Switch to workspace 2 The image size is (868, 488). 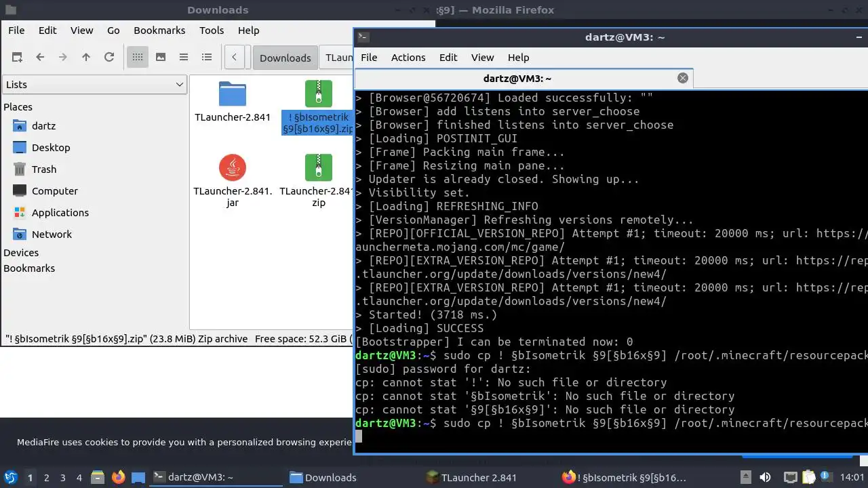[46, 477]
